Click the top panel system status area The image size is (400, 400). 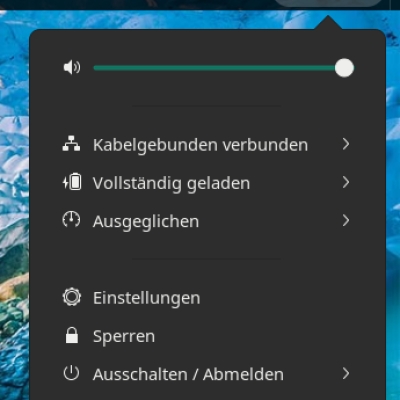click(328, 3)
